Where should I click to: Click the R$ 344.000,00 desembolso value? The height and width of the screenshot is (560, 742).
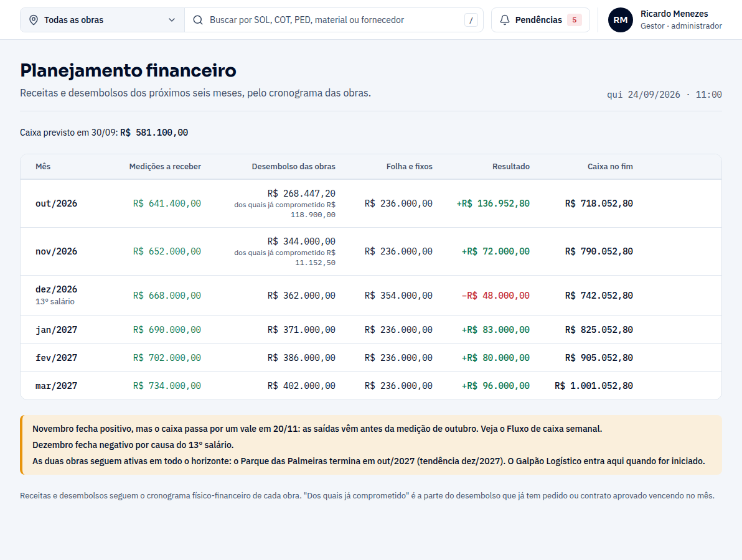301,241
